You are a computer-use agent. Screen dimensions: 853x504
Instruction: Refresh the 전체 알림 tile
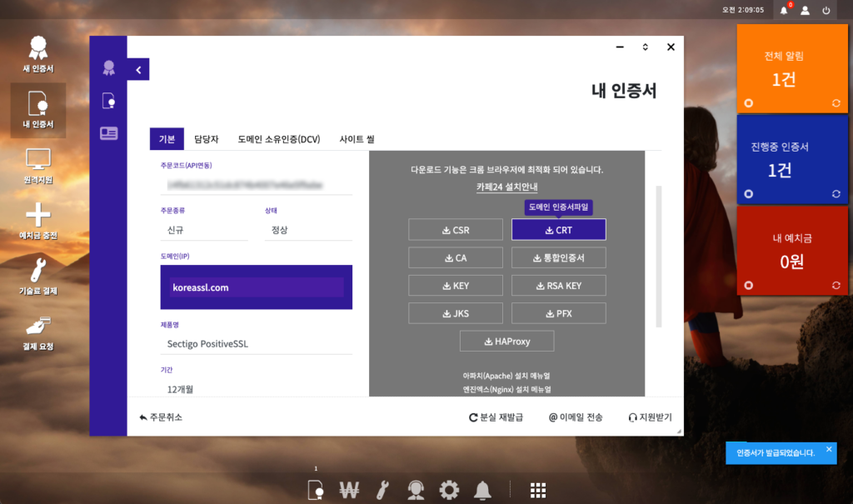tap(836, 102)
